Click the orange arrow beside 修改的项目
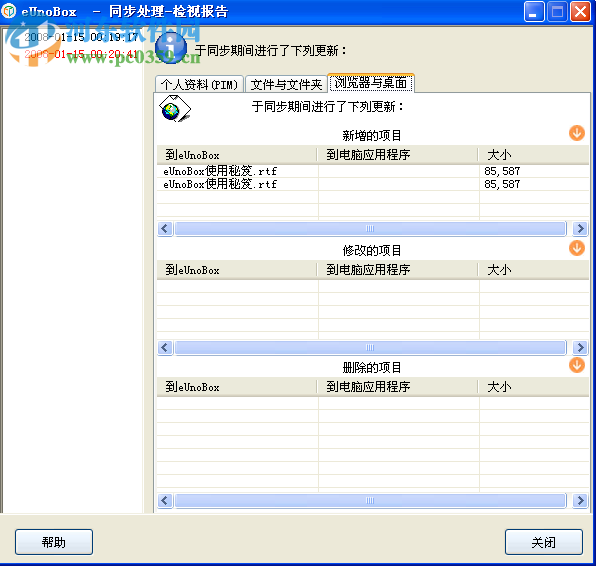598x566 pixels. tap(577, 248)
